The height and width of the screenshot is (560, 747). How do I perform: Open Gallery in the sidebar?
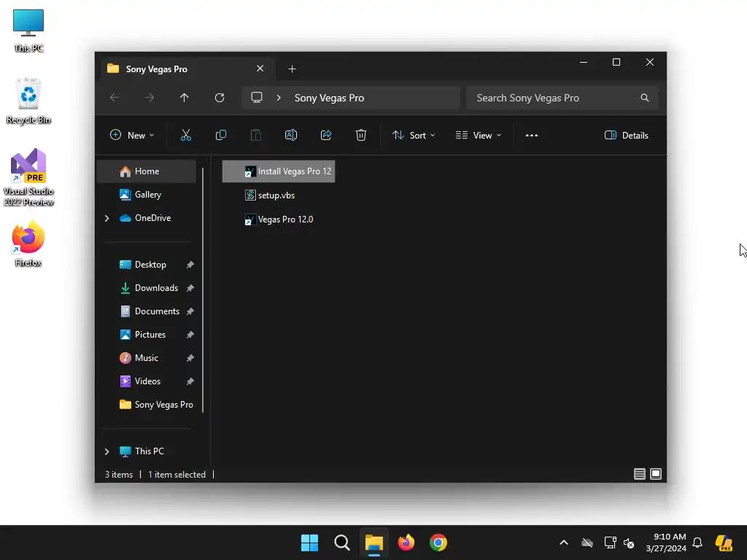click(146, 194)
